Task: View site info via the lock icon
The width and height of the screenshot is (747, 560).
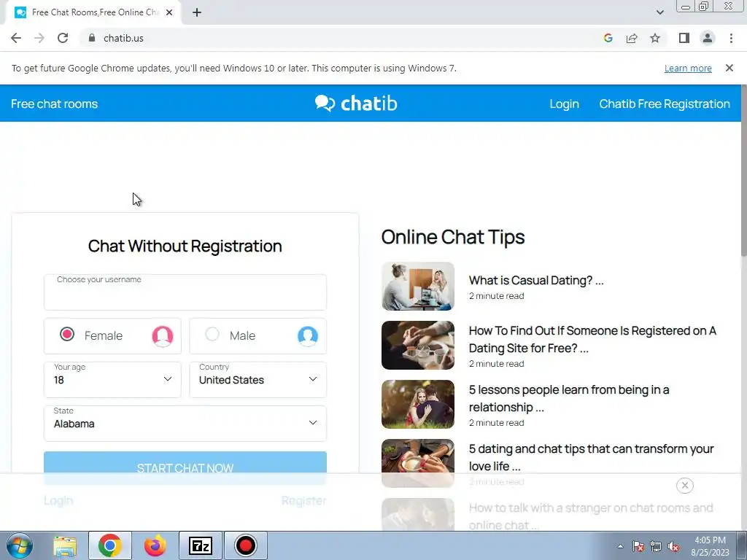Action: (x=92, y=38)
